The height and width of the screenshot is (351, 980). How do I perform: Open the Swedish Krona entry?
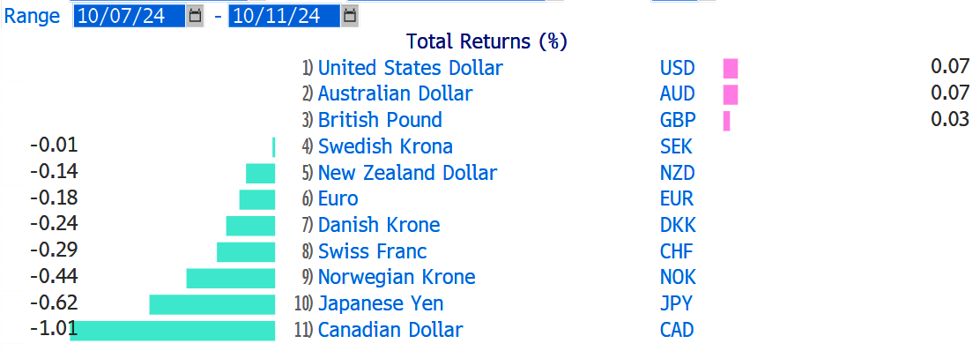click(x=385, y=146)
